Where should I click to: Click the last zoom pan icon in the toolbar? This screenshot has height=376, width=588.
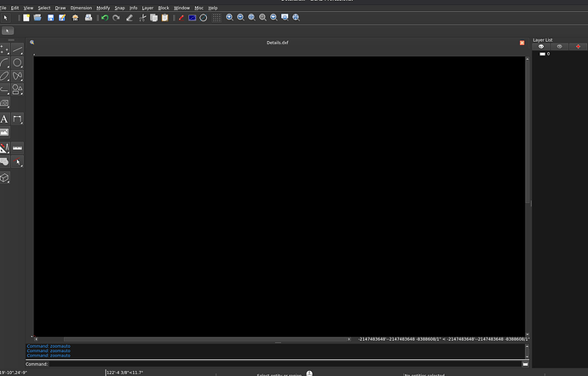[x=297, y=17]
